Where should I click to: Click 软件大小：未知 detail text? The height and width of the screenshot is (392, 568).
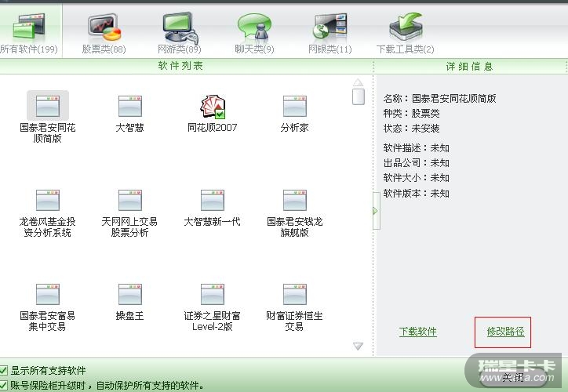point(417,178)
